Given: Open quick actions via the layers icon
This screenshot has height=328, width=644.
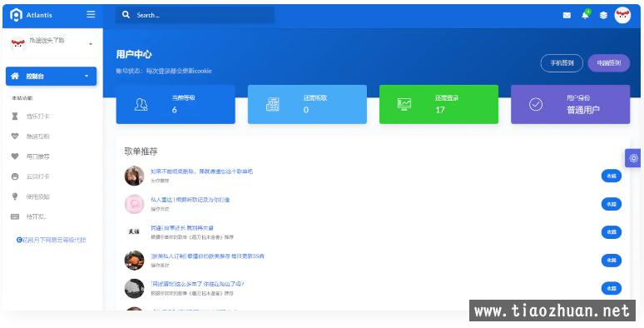Looking at the screenshot, I should tap(603, 15).
